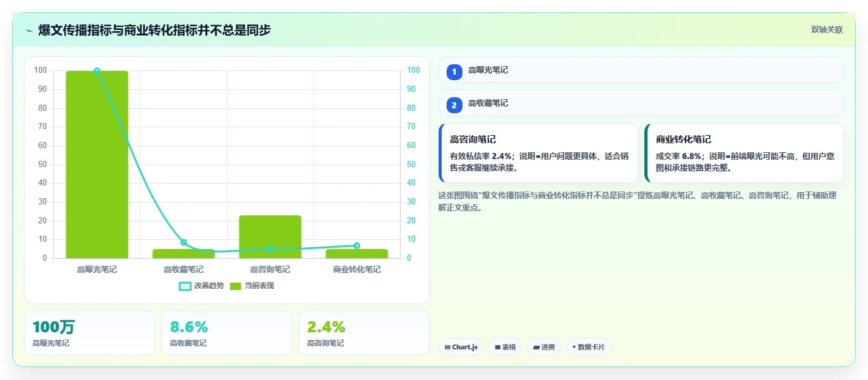Click the 2.4% 高咨询笔记 stat card
This screenshot has width=868, height=380.
point(364,333)
